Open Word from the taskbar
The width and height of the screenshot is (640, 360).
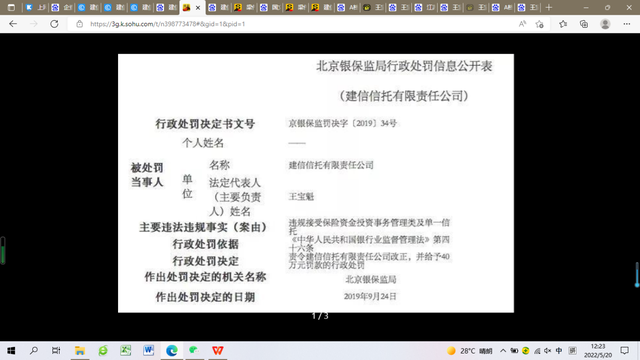tap(149, 350)
